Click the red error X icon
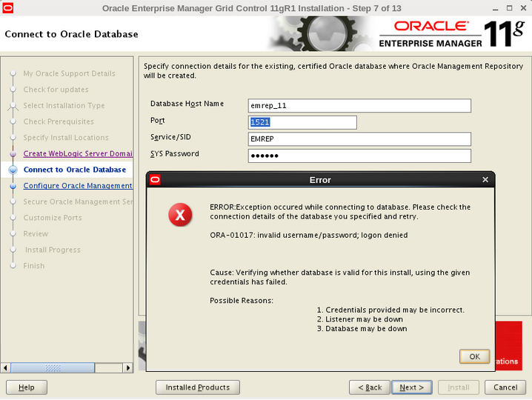Screen dimensions: 532x400 click(180, 215)
